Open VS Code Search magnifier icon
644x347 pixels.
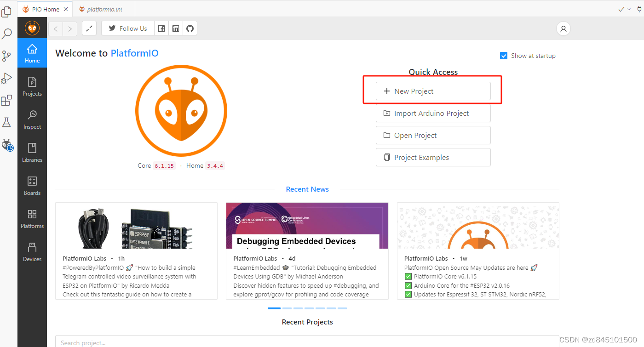[x=6, y=34]
